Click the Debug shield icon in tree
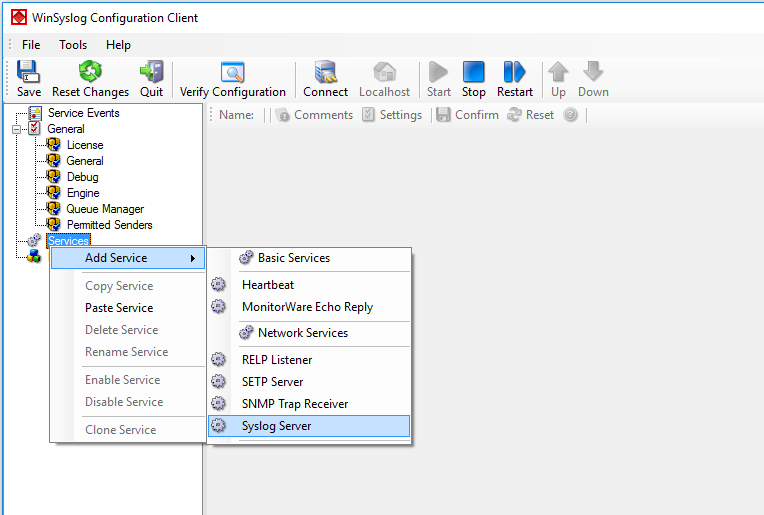 coord(53,176)
